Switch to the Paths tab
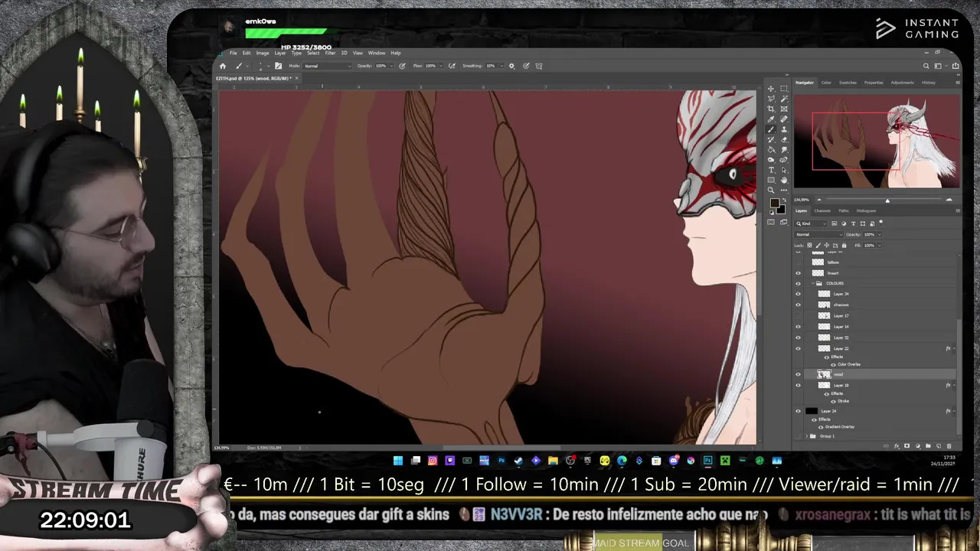 coord(844,210)
